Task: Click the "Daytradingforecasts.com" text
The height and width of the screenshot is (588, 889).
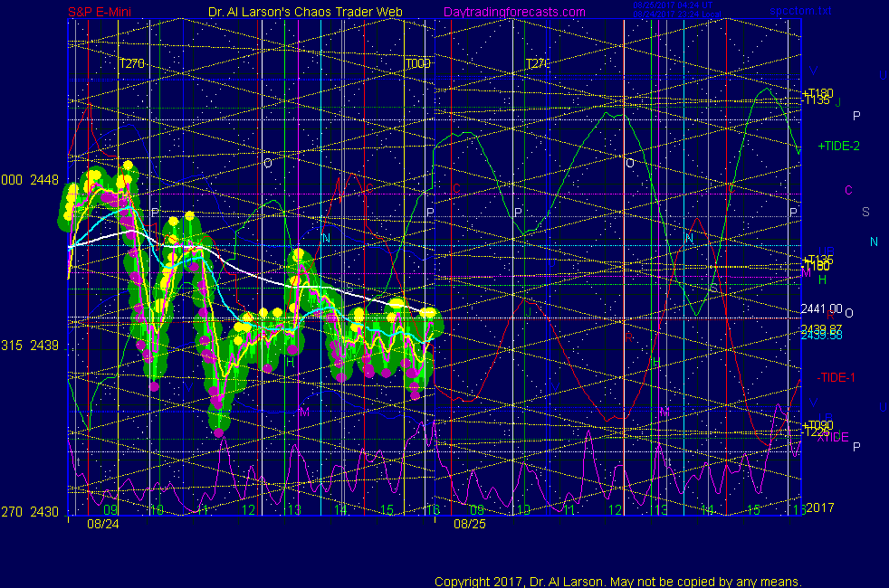Action: tap(514, 12)
